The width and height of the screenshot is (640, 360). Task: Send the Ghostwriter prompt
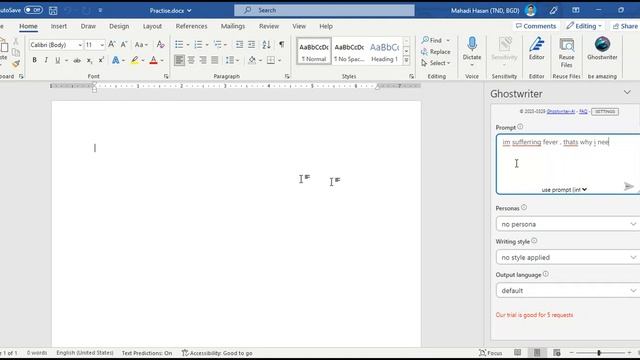(x=629, y=187)
